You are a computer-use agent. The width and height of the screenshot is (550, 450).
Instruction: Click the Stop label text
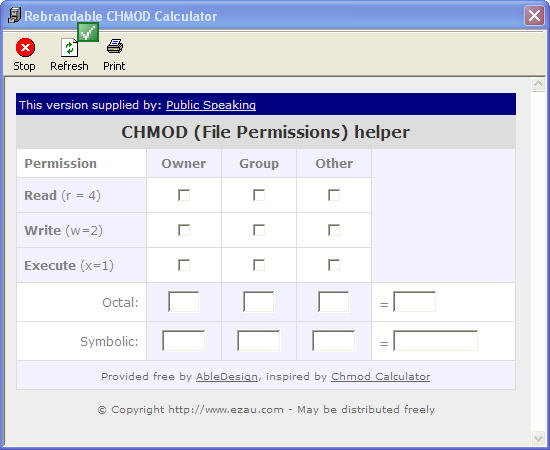pos(24,66)
